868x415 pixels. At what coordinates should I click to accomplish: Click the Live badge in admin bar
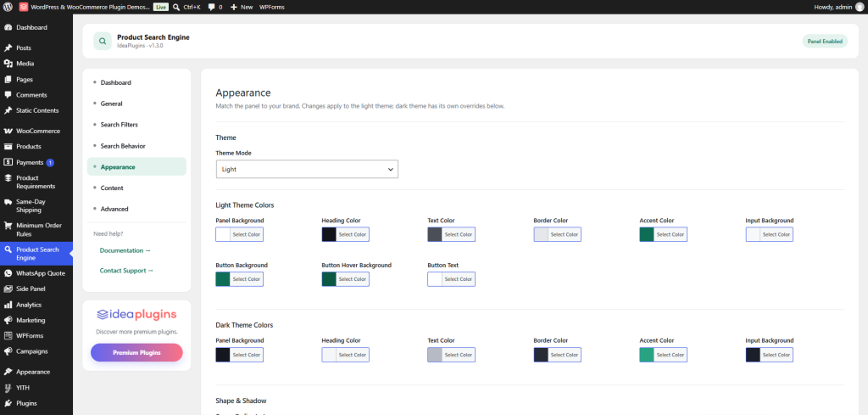pos(160,7)
